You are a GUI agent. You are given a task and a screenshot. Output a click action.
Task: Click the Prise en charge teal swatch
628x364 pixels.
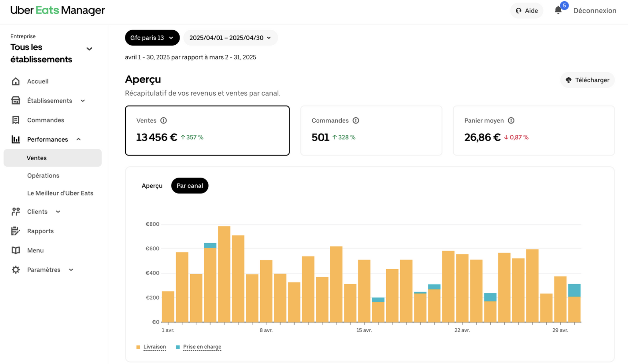point(178,347)
